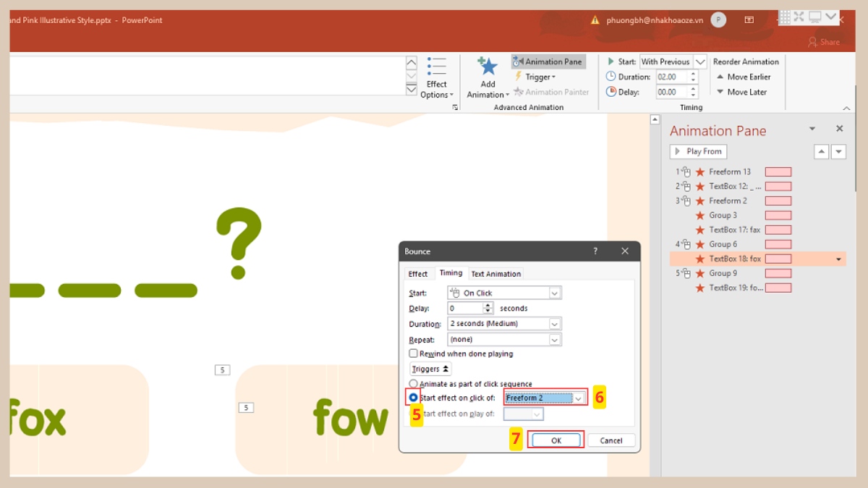Select Animate as part of click sequence
868x488 pixels.
414,384
